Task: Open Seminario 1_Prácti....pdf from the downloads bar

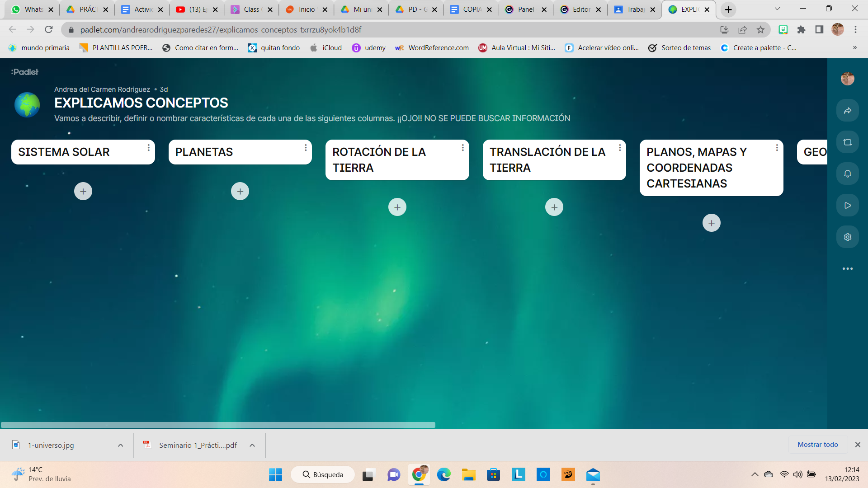Action: pyautogui.click(x=198, y=445)
